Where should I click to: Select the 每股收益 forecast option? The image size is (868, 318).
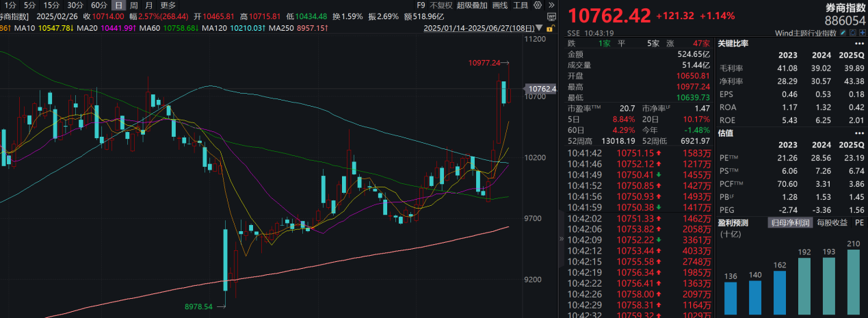[834, 222]
